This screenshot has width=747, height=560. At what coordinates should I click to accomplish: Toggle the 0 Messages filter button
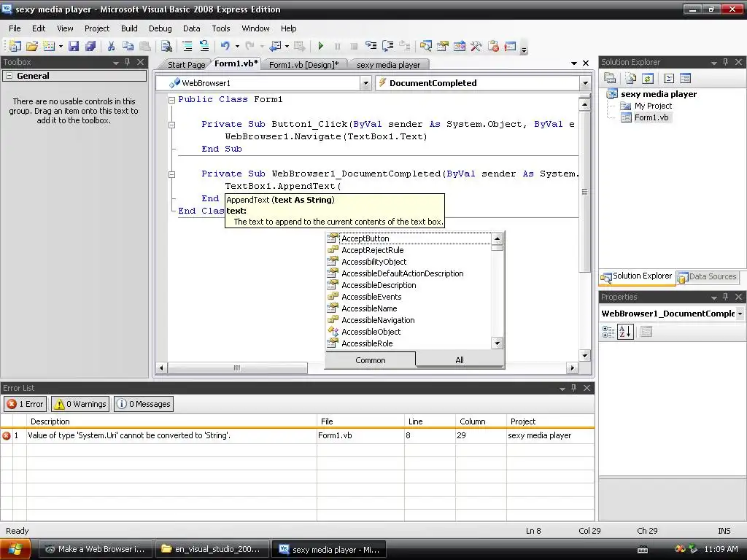point(144,404)
